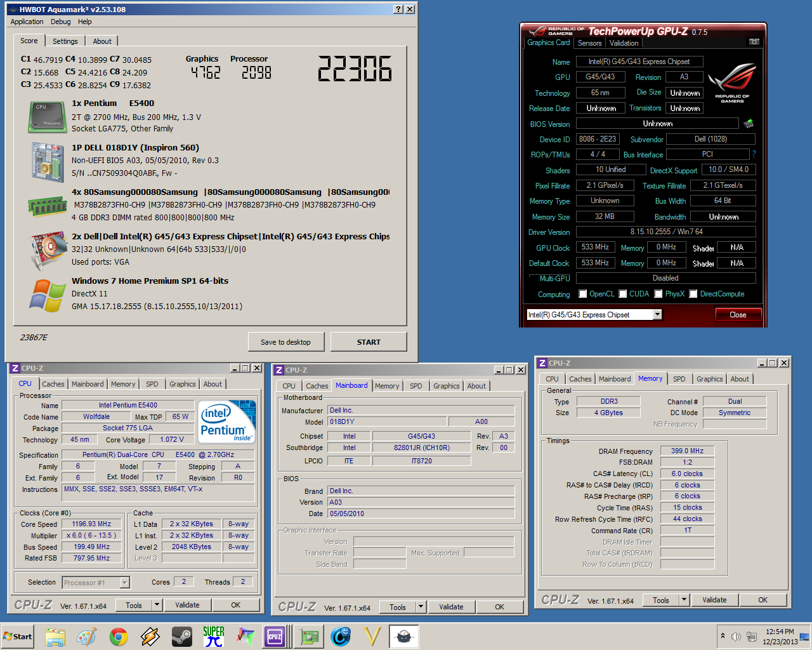Click the 399.0 MHz DRAM Frequency value
This screenshot has width=812, height=650.
[687, 451]
